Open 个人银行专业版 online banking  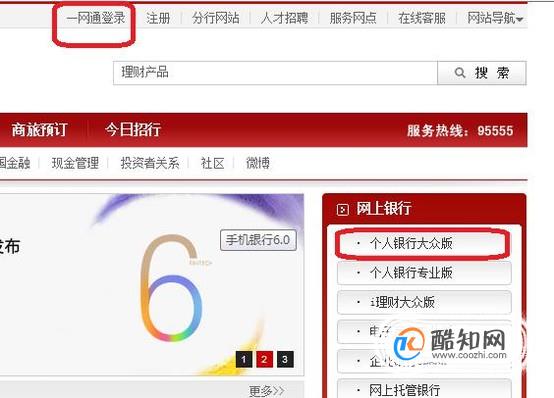pyautogui.click(x=424, y=273)
